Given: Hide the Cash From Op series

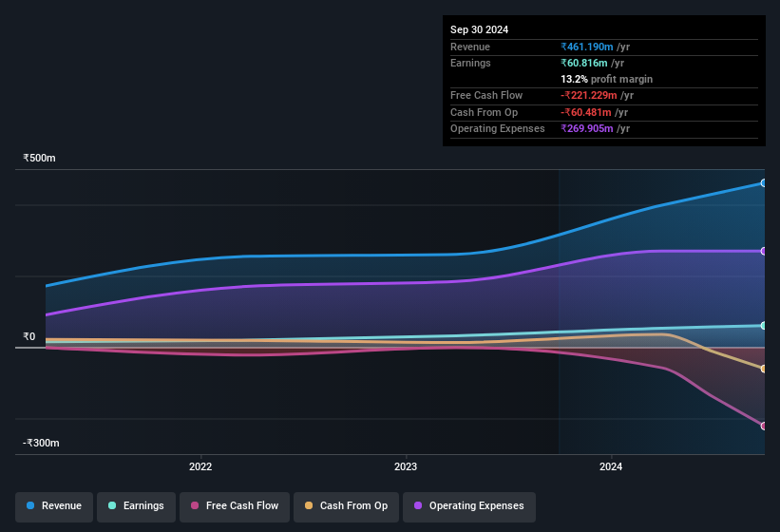Looking at the screenshot, I should click(x=346, y=506).
